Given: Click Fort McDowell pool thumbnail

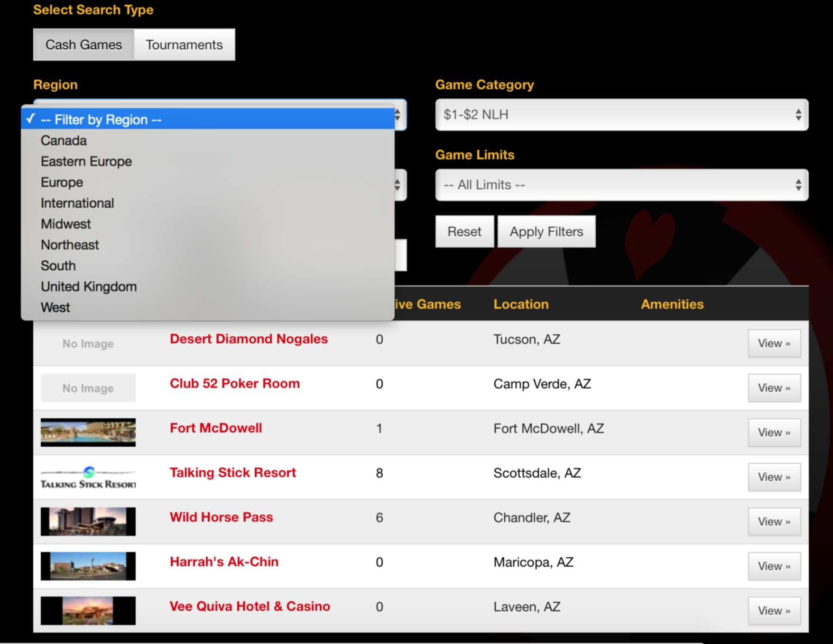Looking at the screenshot, I should pyautogui.click(x=88, y=432).
